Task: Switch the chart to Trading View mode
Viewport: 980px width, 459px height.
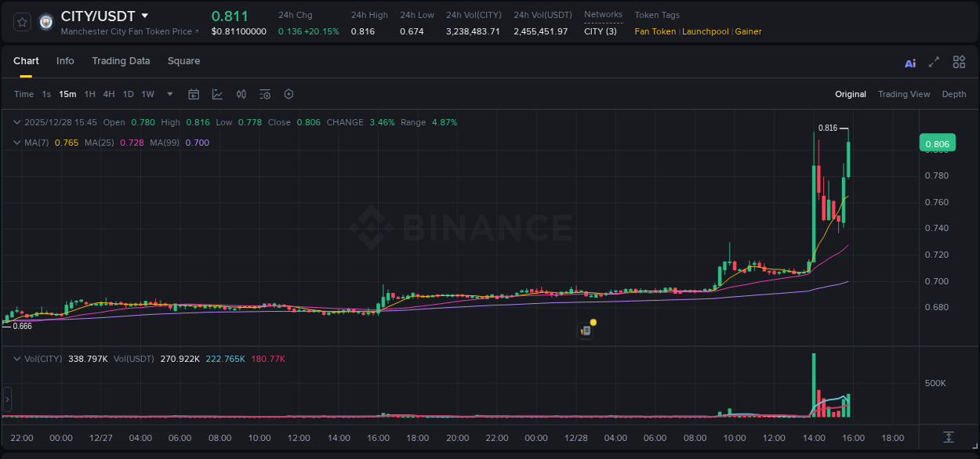Action: tap(903, 94)
